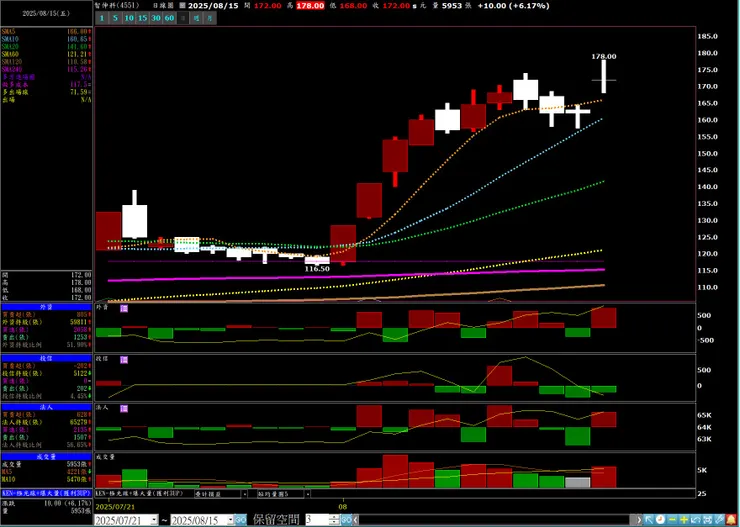Click the 投信 panel header

coord(46,358)
